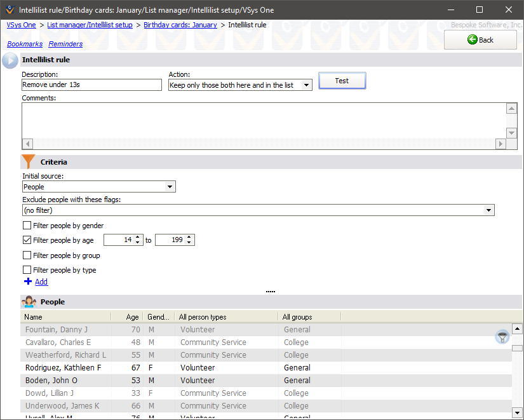Enable Filter people by gender

click(x=27, y=226)
